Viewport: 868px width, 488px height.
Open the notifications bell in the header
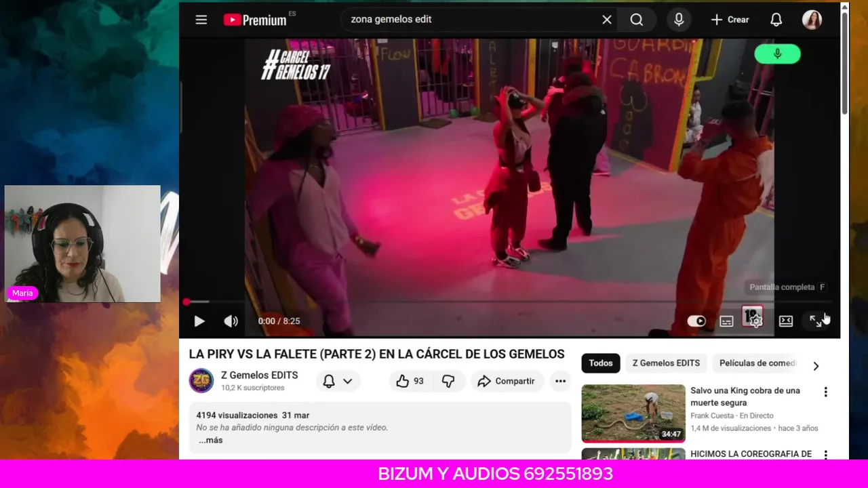[776, 20]
